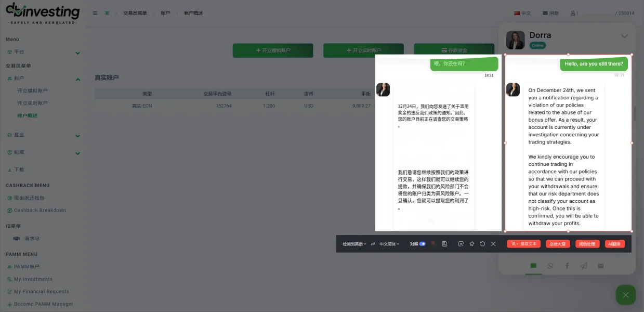Click the user profile icon in header
644x312 pixels.
click(573, 13)
